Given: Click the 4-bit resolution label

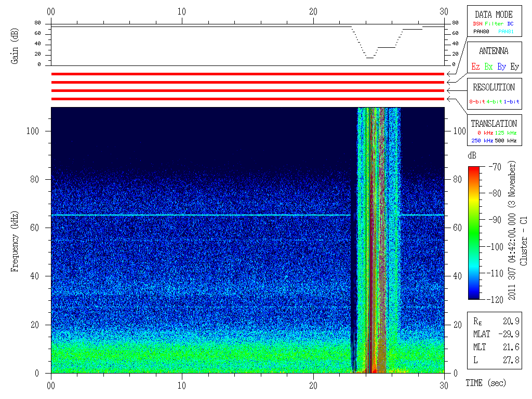Looking at the screenshot, I should tap(495, 101).
